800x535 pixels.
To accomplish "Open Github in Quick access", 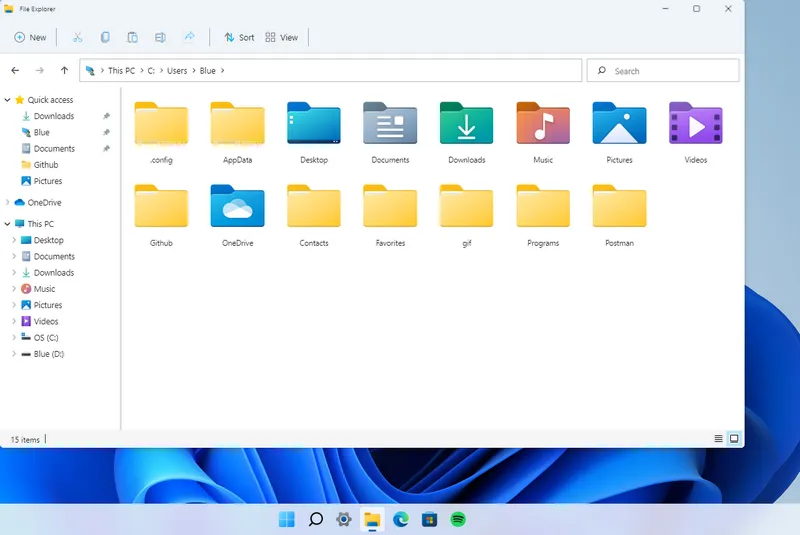I will pyautogui.click(x=40, y=165).
